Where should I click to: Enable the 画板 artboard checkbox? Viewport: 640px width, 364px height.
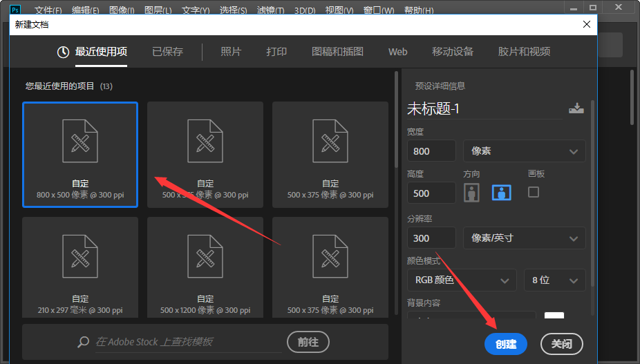tap(533, 192)
